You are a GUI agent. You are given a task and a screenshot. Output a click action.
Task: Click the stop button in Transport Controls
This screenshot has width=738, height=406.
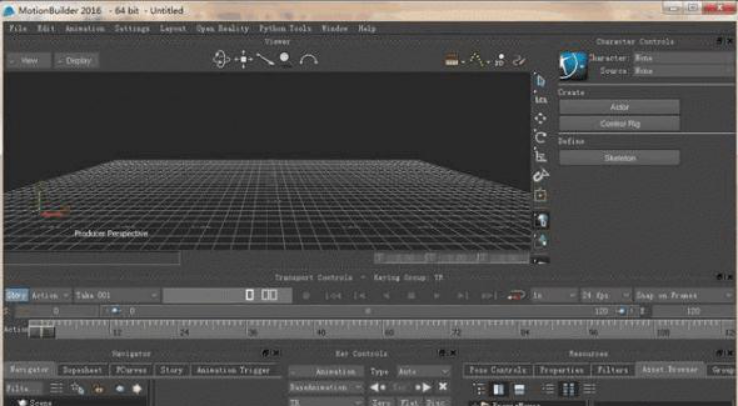(411, 295)
